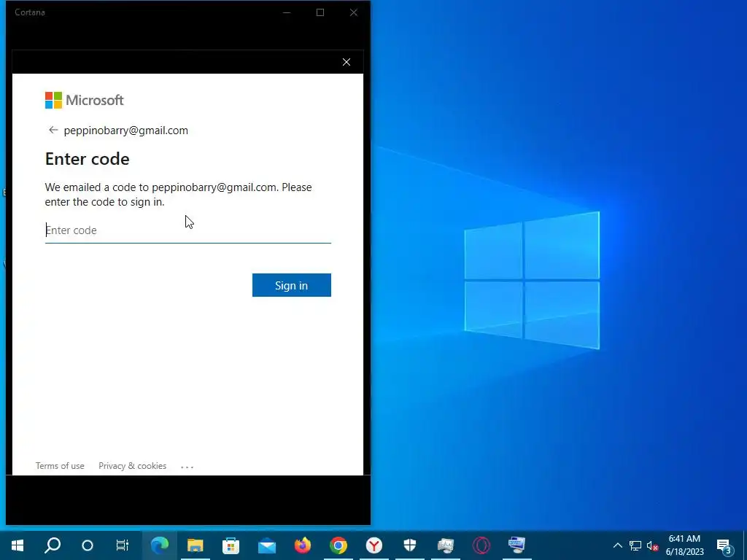
Task: Go back using the arrow beside the email
Action: pos(53,130)
